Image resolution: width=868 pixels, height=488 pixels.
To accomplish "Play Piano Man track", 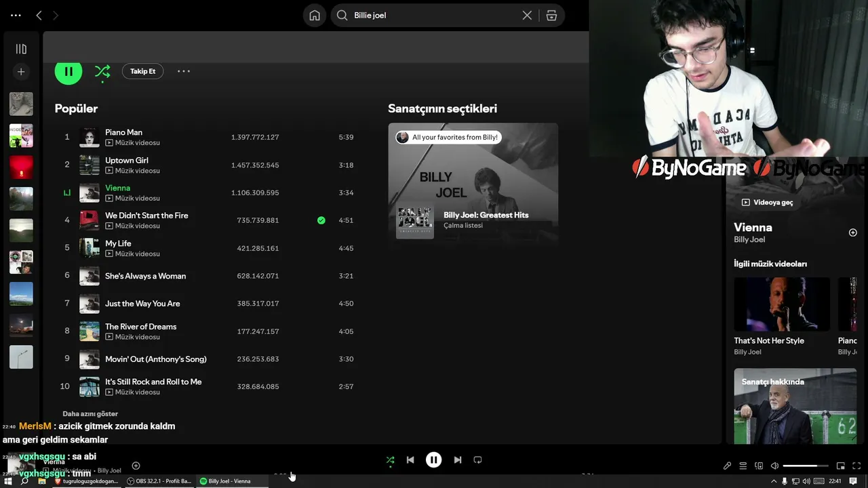I will (x=123, y=132).
